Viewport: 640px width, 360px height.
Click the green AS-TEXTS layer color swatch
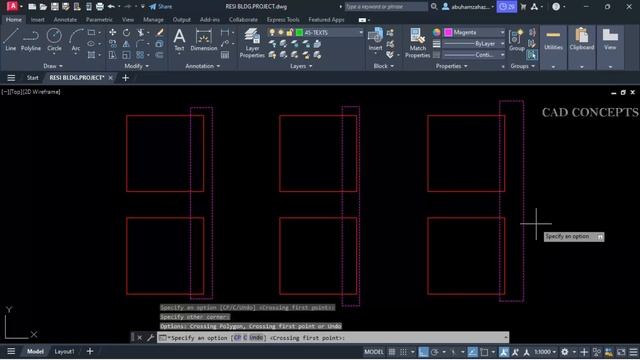[x=299, y=33]
